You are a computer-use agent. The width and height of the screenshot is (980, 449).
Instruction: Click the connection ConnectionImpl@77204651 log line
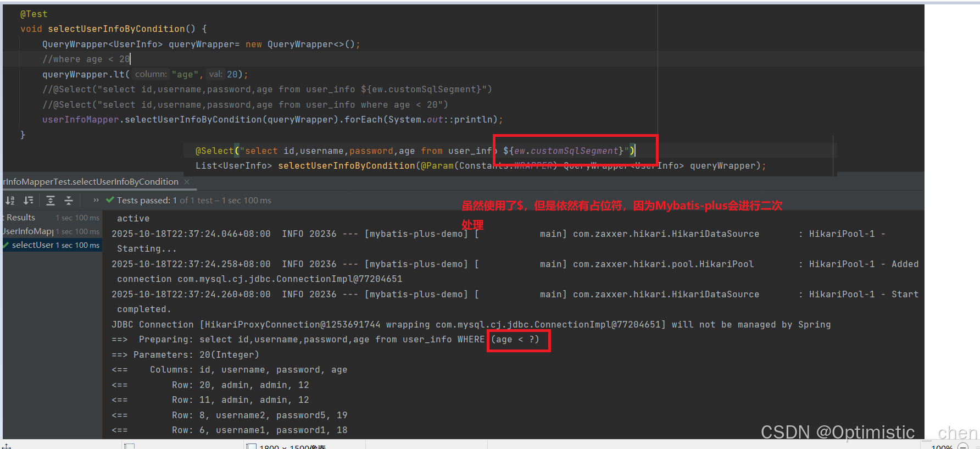(259, 279)
